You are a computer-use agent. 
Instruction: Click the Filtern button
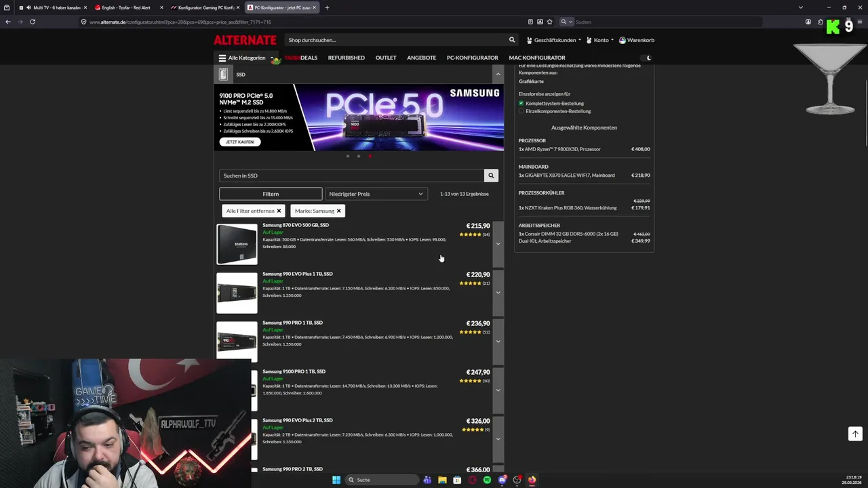[271, 194]
